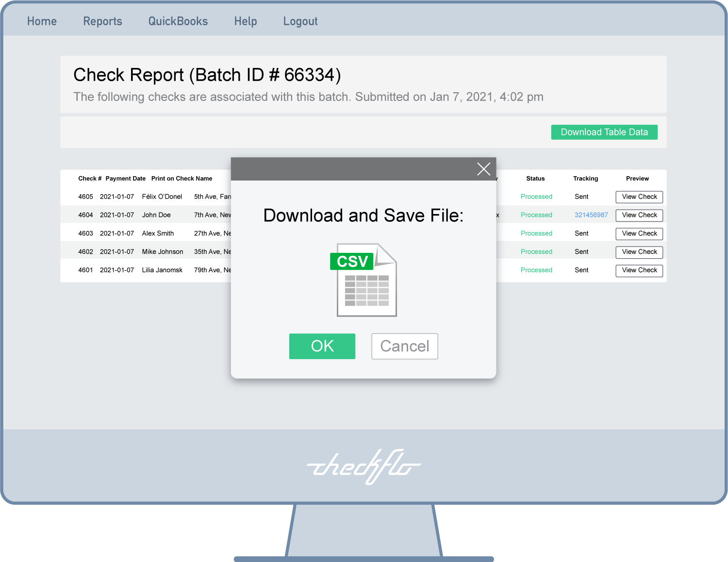Confirm download with the OK button
This screenshot has height=562, width=728.
tap(322, 346)
